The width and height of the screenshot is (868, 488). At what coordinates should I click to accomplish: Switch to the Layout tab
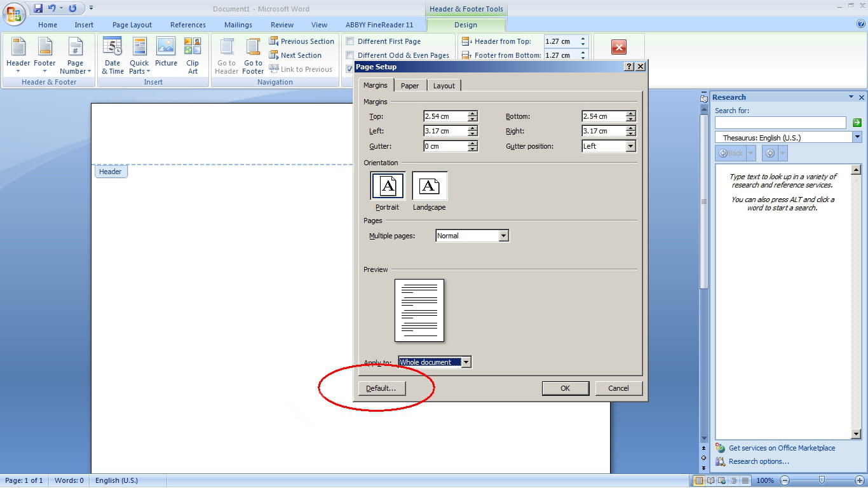point(444,86)
